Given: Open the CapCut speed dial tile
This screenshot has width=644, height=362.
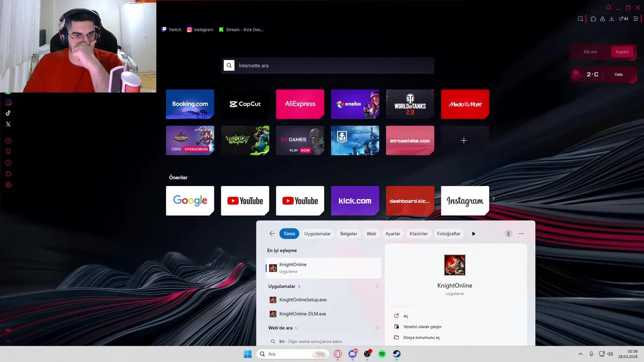Looking at the screenshot, I should pyautogui.click(x=245, y=104).
